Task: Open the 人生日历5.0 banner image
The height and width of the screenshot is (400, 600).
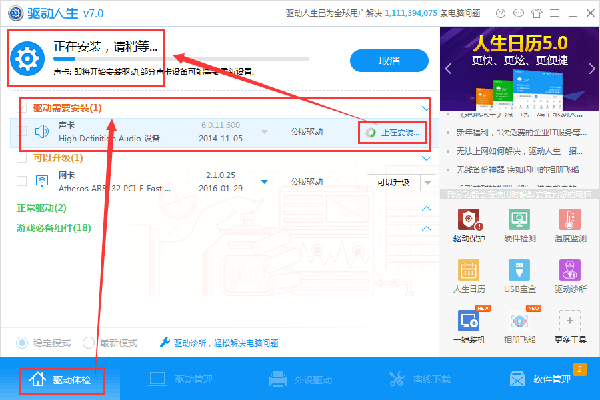Action: [x=519, y=69]
